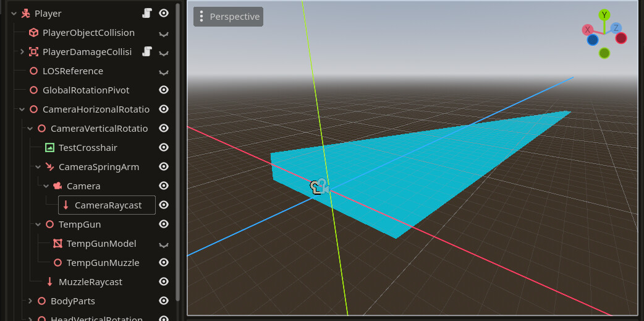Image resolution: width=644 pixels, height=321 pixels.
Task: Click the GlobalRotationPivot node icon
Action: click(x=33, y=90)
